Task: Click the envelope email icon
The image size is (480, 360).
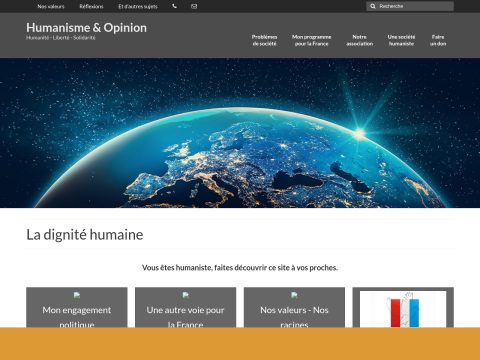Action: pyautogui.click(x=194, y=6)
